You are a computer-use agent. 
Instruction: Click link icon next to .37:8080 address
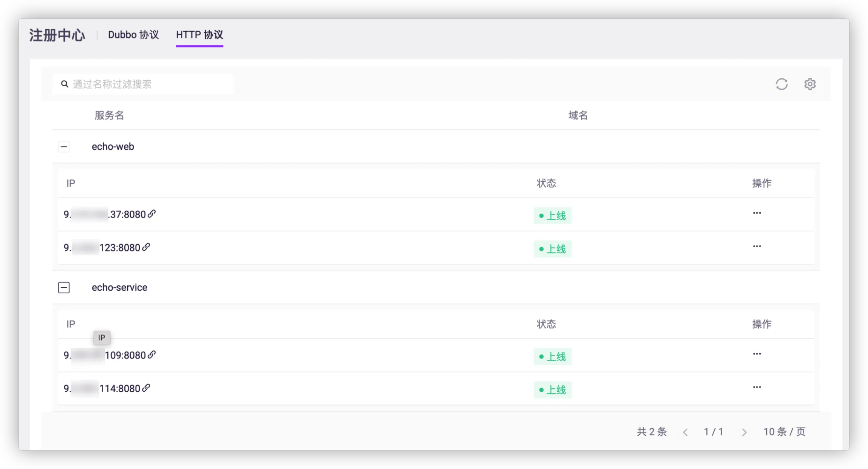click(x=151, y=214)
